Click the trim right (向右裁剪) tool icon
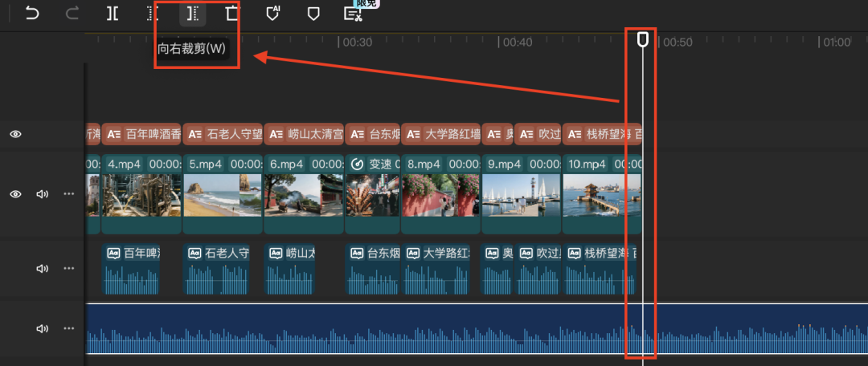This screenshot has height=366, width=868. [x=192, y=13]
